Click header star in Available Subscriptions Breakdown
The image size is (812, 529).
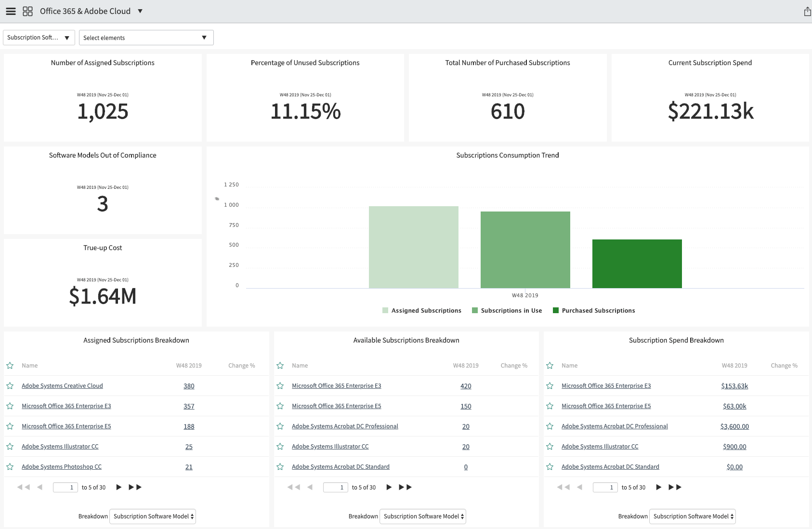click(280, 366)
